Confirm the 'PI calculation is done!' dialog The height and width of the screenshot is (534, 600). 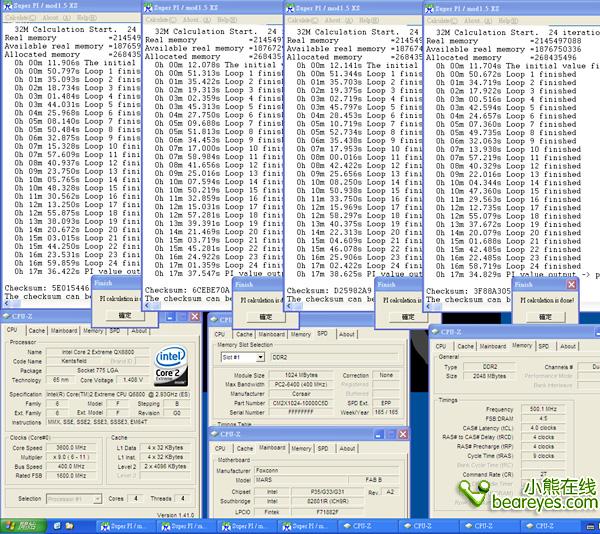545,317
